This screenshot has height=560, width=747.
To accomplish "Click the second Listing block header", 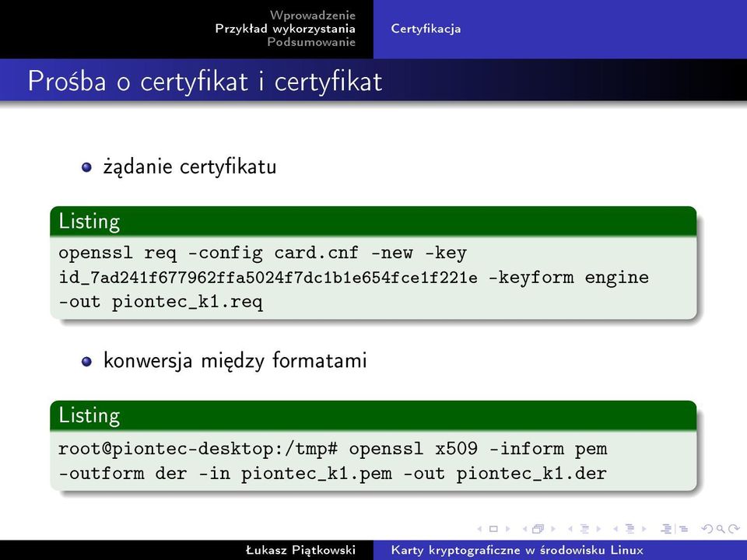I will (373, 415).
